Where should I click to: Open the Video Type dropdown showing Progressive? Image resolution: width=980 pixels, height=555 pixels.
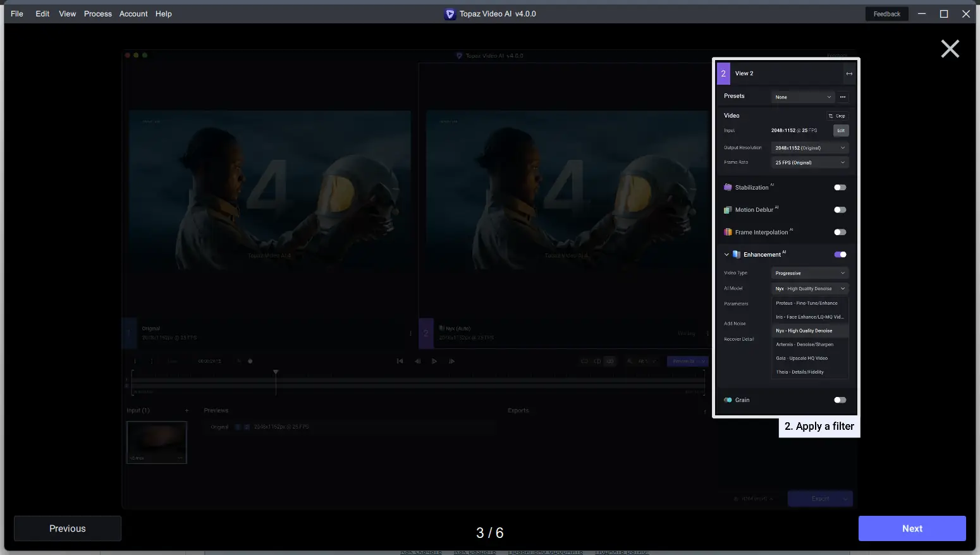pyautogui.click(x=810, y=273)
